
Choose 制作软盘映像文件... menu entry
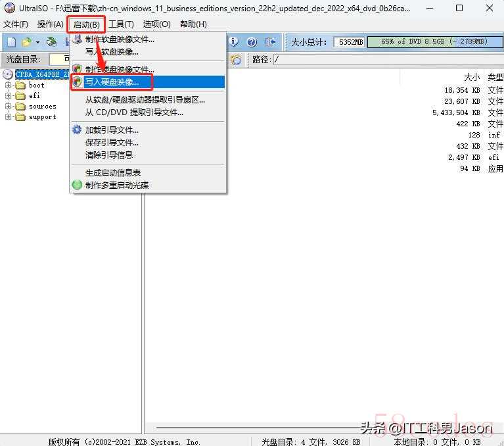click(148, 39)
